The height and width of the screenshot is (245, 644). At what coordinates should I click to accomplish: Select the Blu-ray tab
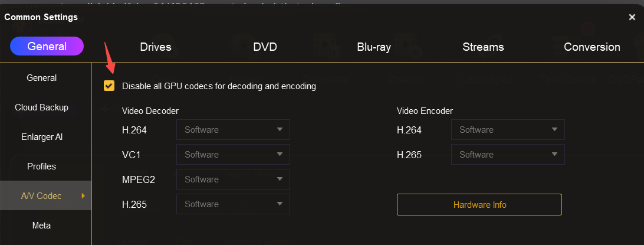point(374,47)
